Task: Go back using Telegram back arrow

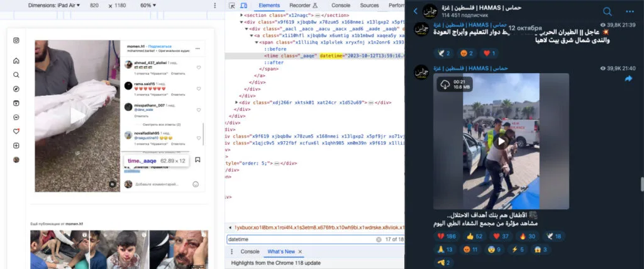Action: tap(414, 11)
